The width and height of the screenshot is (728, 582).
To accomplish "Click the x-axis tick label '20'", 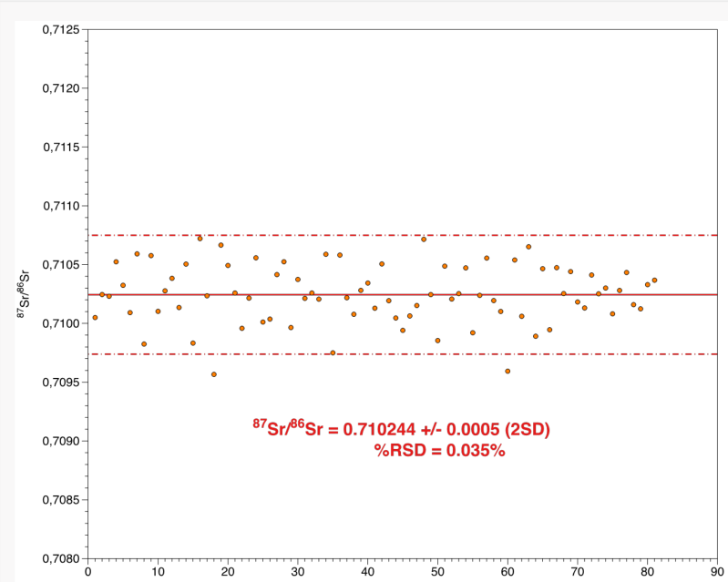I will (x=228, y=572).
